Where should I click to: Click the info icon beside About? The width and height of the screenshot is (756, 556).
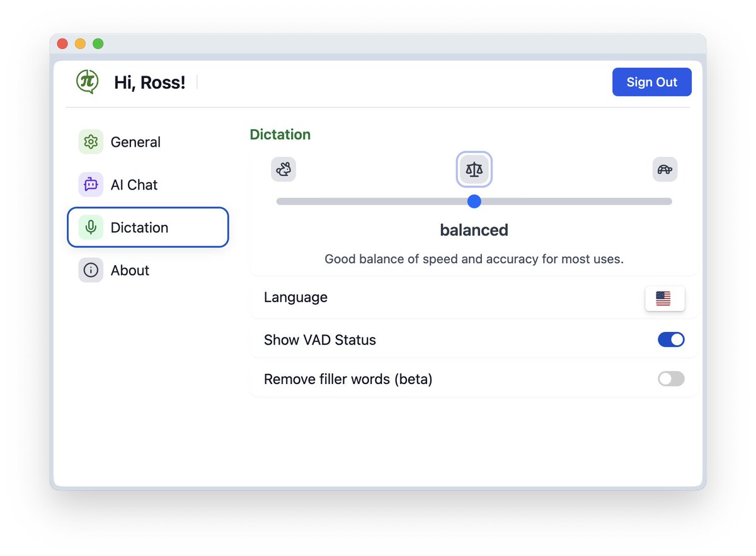[91, 270]
